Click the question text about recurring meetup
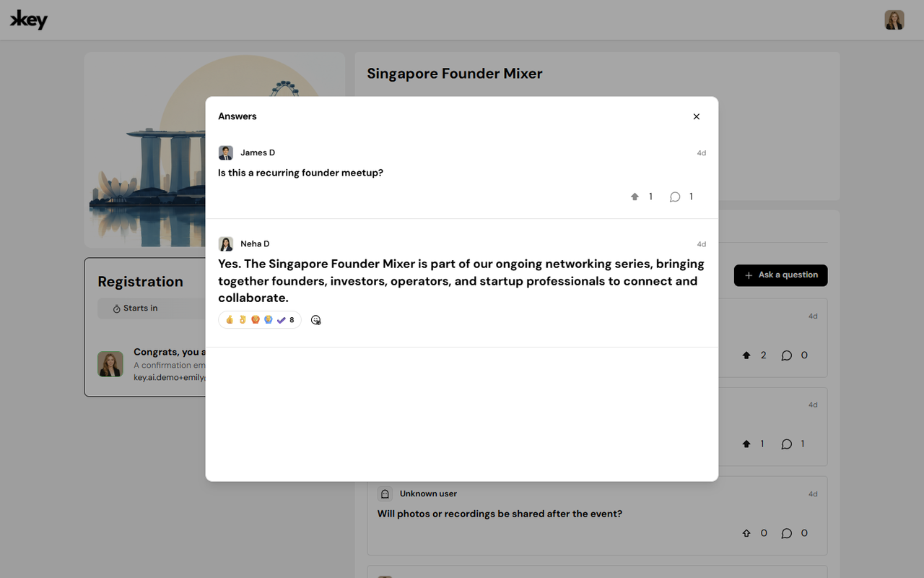Screen dimensions: 924x578 click(300, 173)
